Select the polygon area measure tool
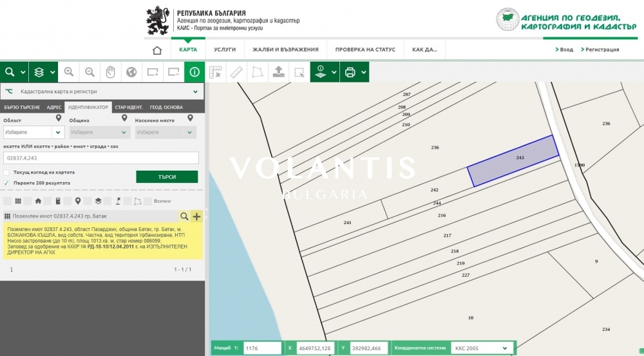Screen dimensions: 644x356 click(x=258, y=72)
